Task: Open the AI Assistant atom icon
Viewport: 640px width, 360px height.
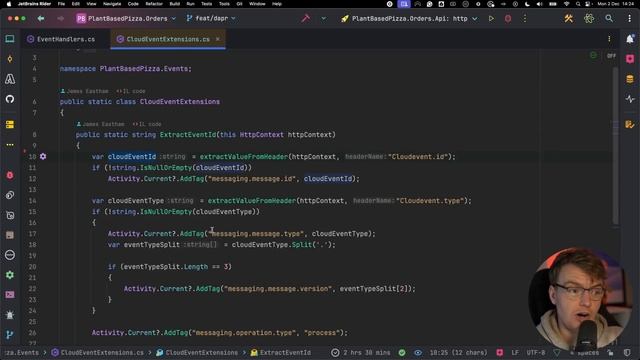Action: (589, 18)
